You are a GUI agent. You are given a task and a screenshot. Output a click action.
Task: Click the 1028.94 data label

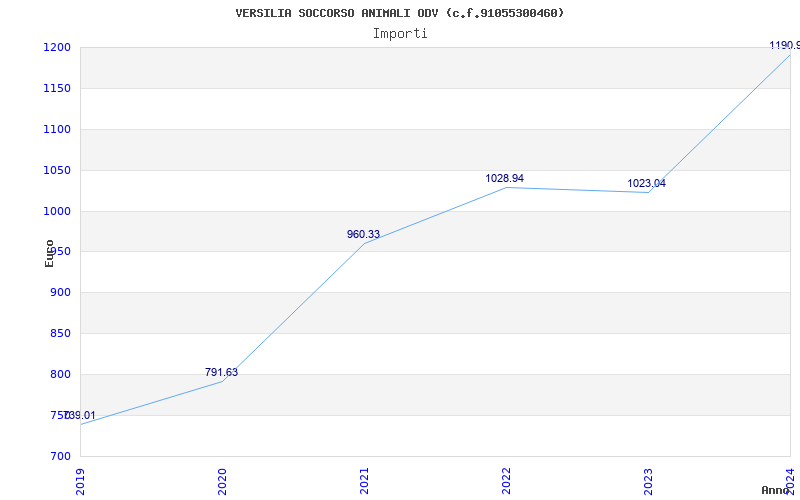pos(505,179)
